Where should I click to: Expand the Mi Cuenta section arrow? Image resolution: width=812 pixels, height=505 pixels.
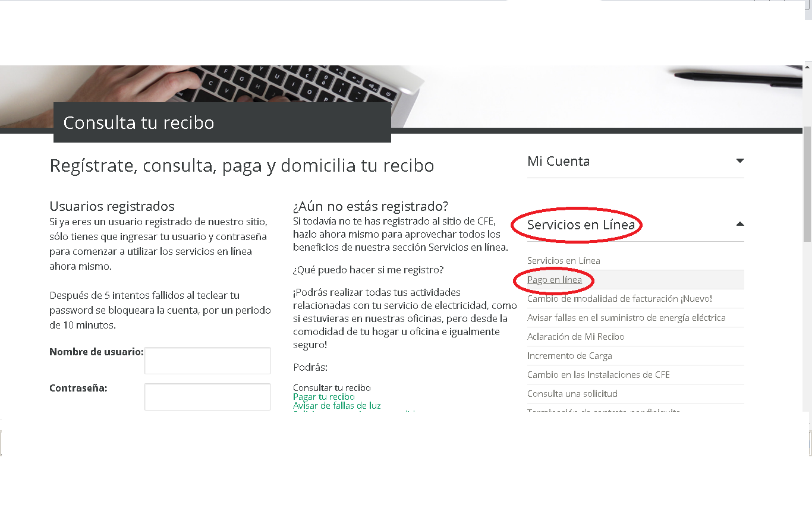point(740,161)
